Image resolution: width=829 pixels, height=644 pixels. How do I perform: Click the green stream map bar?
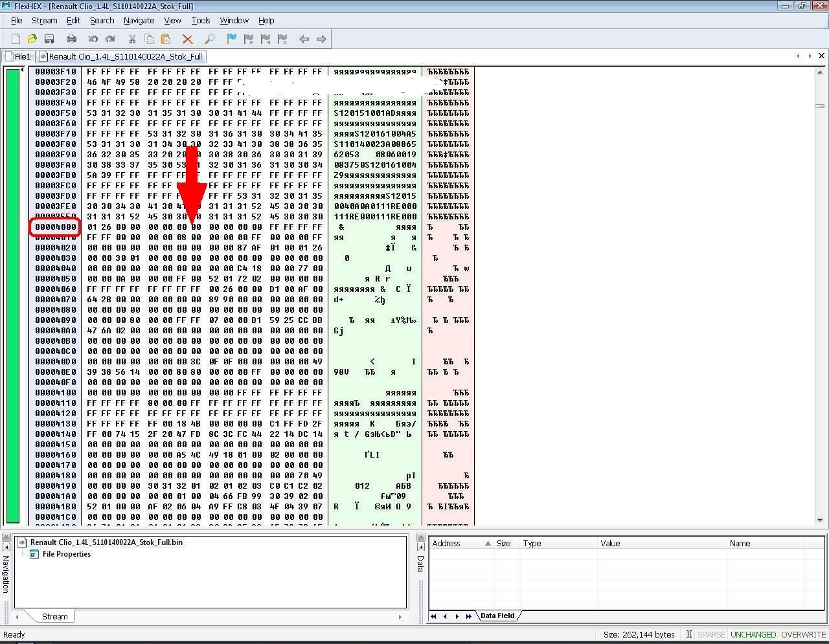tap(12, 295)
